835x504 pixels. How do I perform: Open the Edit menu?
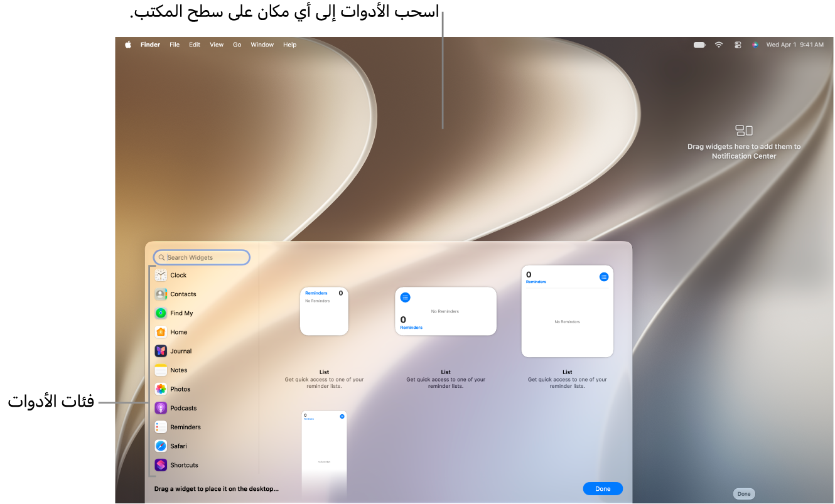click(x=195, y=45)
